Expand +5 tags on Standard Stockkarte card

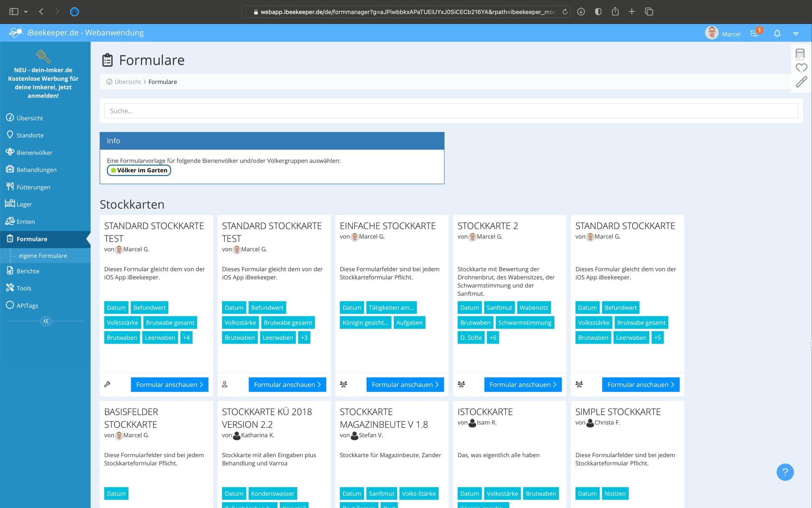(658, 337)
